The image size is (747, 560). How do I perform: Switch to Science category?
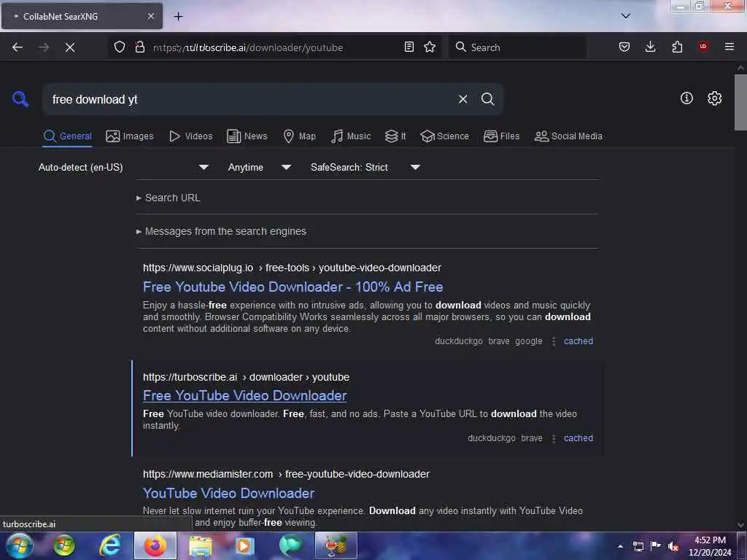click(x=444, y=136)
